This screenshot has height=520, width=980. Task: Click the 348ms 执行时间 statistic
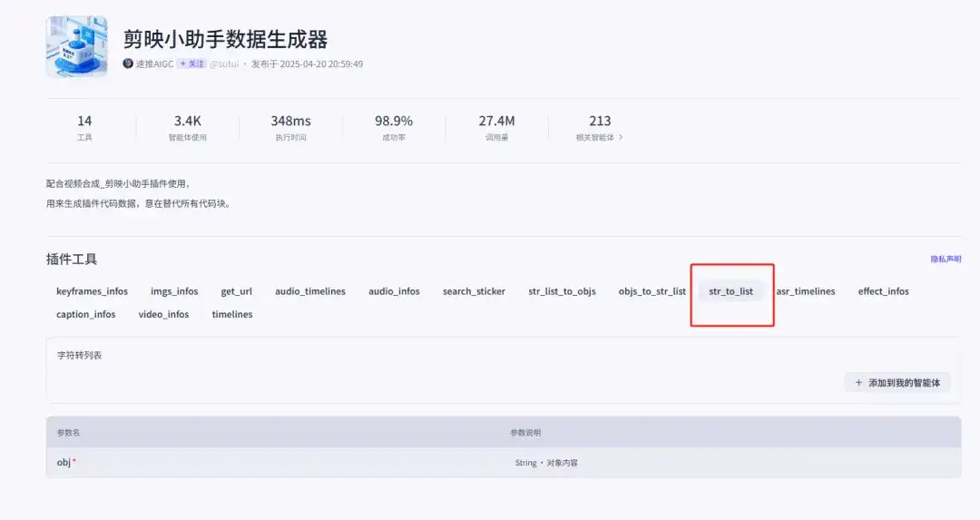[290, 127]
